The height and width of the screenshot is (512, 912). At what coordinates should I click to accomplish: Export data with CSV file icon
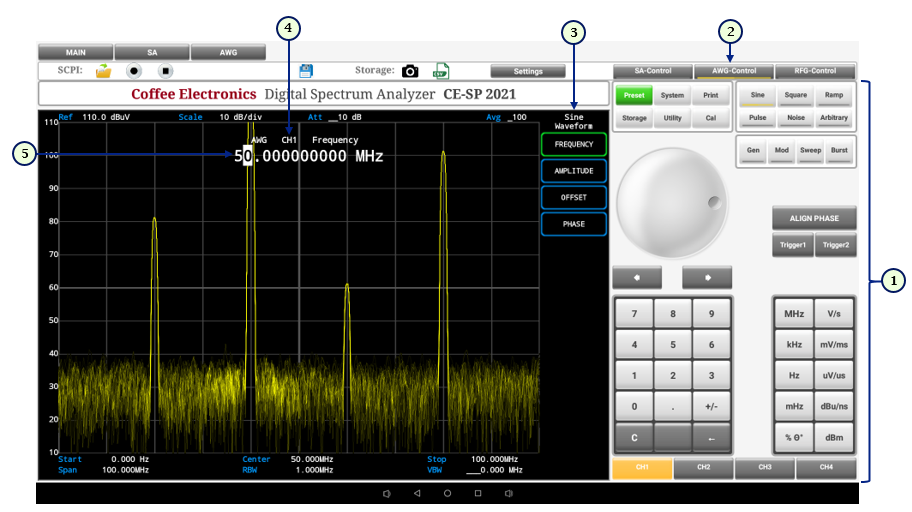(440, 71)
